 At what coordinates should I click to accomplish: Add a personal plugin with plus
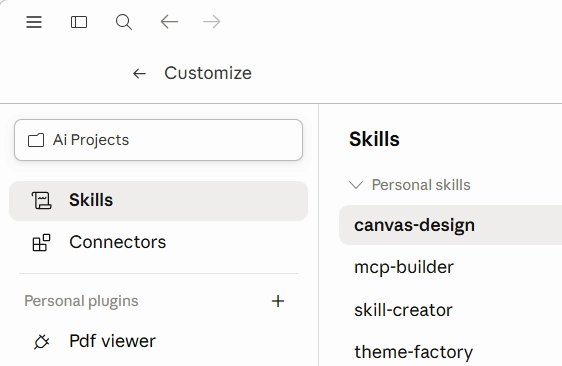coord(278,301)
